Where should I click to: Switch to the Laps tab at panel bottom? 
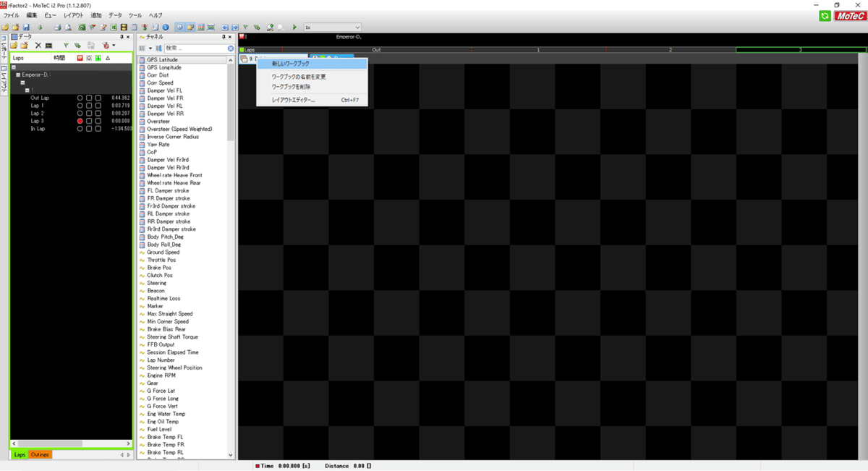pyautogui.click(x=20, y=454)
